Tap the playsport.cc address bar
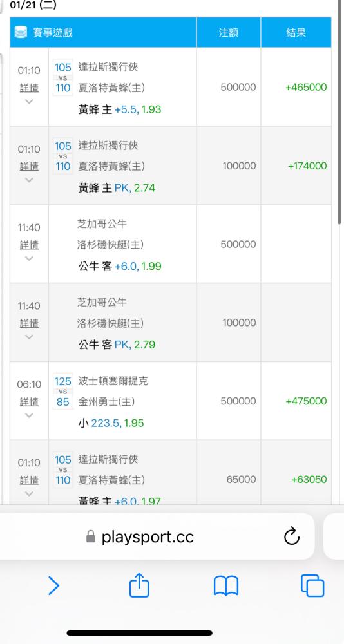Viewport: 344px width, 644px height. pyautogui.click(x=157, y=536)
